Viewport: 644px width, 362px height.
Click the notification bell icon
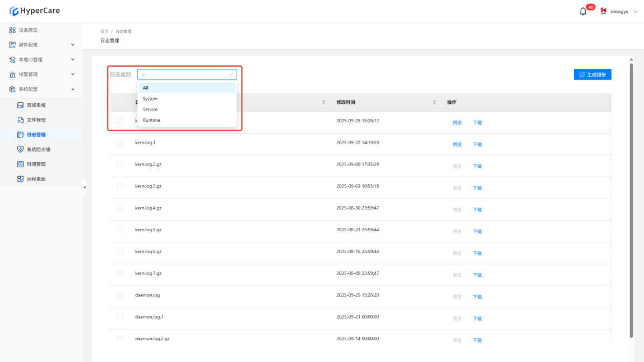583,11
